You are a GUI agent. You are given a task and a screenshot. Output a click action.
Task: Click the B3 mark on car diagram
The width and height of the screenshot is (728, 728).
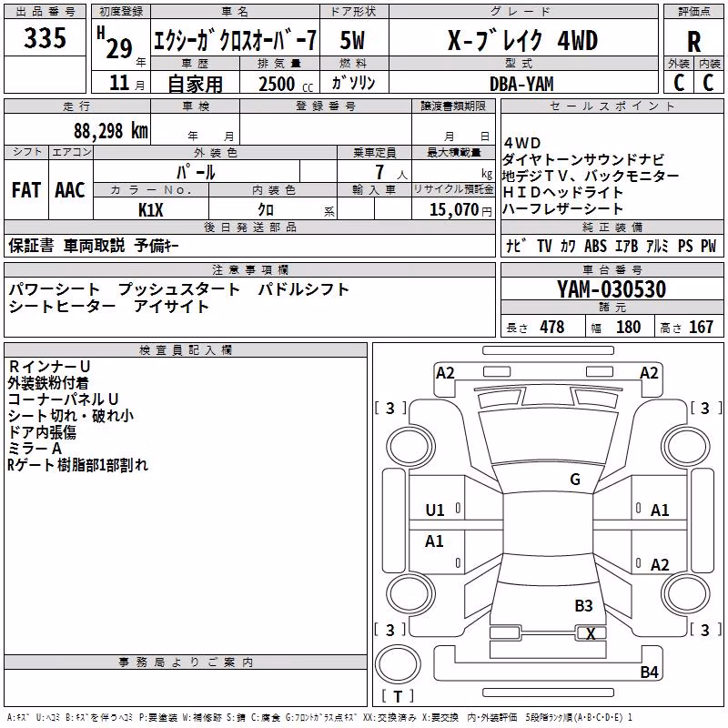point(583,605)
